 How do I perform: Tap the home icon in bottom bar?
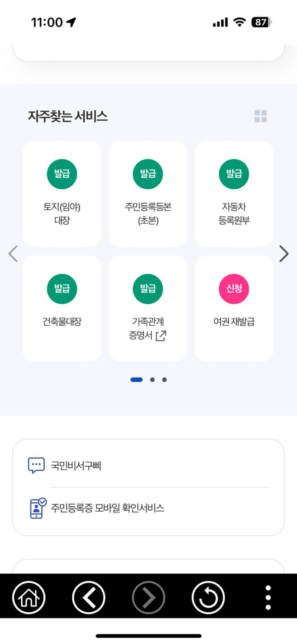(x=29, y=597)
